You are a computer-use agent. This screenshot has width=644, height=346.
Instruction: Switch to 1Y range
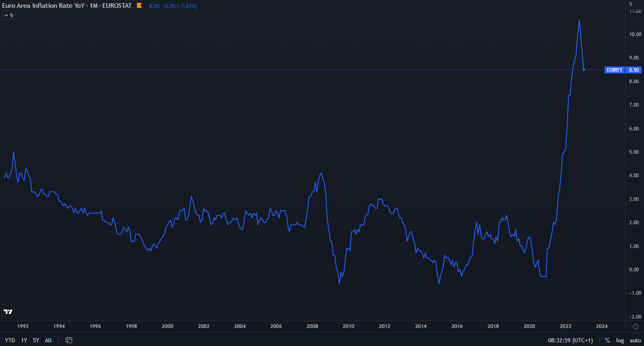tap(24, 340)
